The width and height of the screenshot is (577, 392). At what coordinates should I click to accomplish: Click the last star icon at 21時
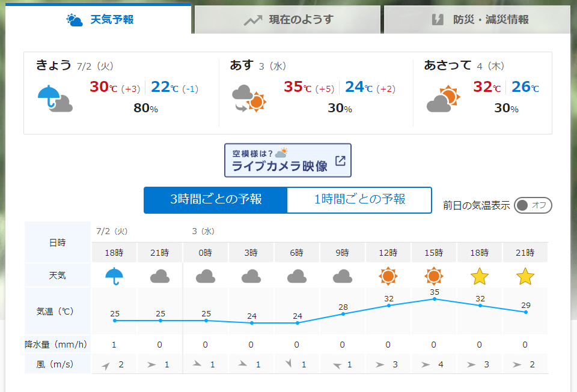click(x=525, y=276)
